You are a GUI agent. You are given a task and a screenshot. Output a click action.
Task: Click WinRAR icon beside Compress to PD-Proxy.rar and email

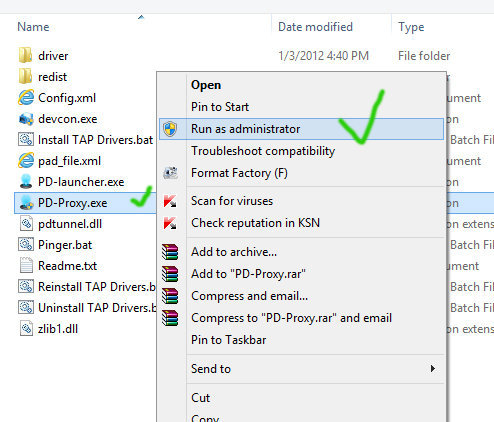tap(170, 318)
